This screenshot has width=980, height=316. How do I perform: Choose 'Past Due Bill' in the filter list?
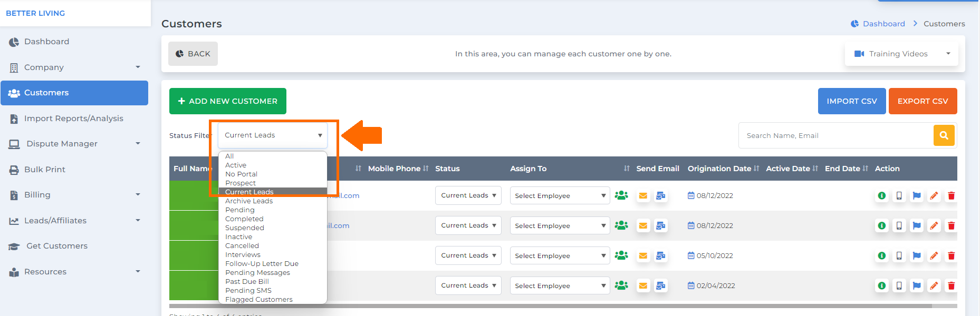tap(273, 282)
